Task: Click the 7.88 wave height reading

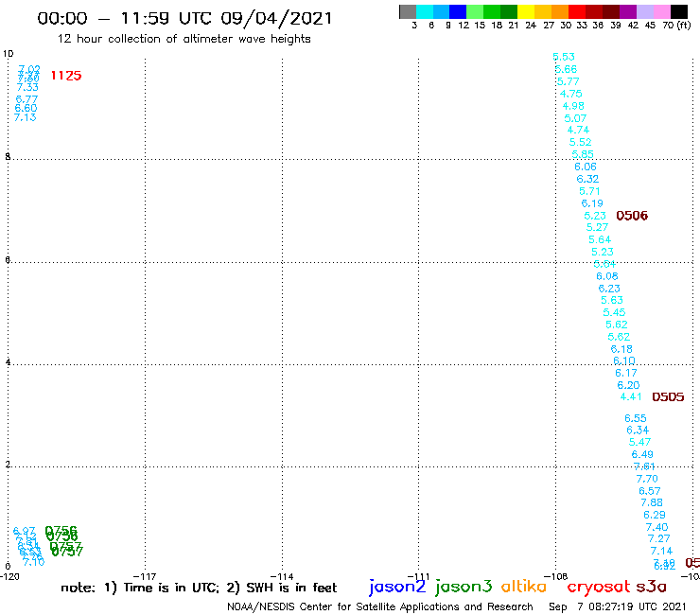Action: [x=652, y=503]
